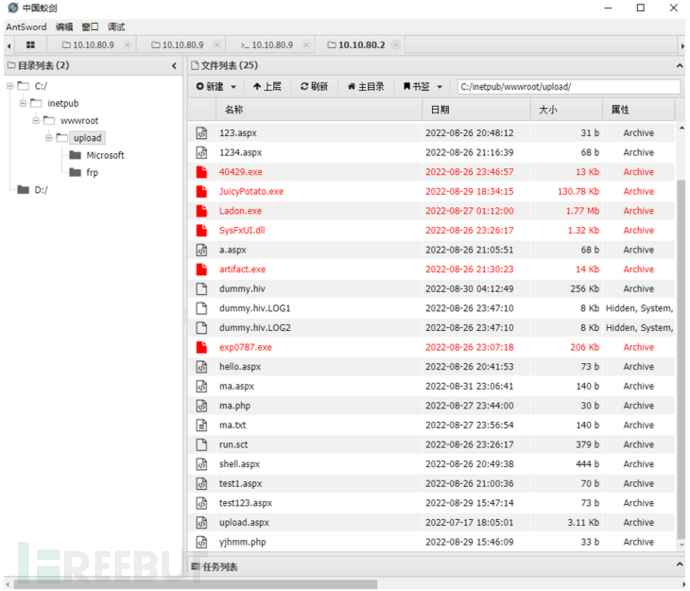Screen dimensions: 690x591
Task: Click the red icon beside exp0787.exe
Action: click(x=202, y=347)
